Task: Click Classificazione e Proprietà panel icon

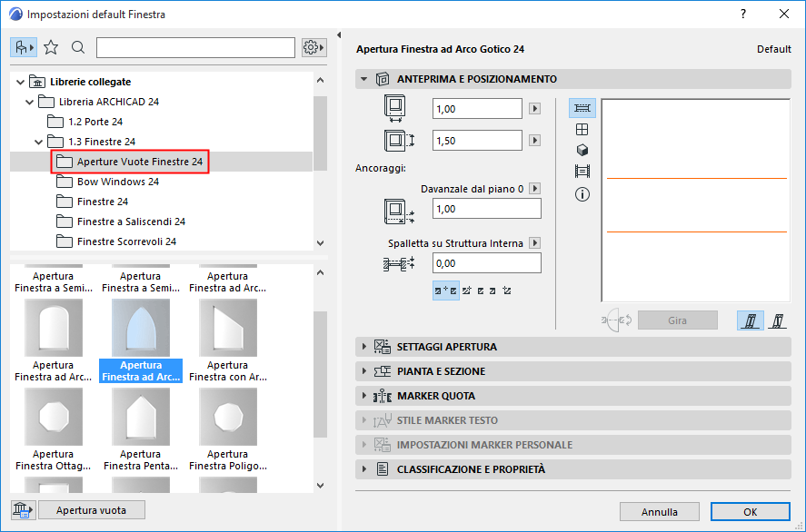Action: coord(382,469)
